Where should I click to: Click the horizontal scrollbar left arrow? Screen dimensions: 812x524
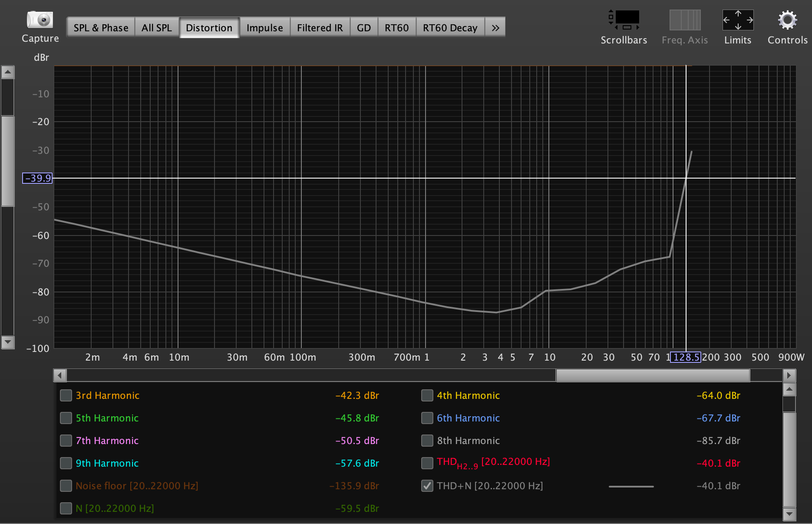click(x=60, y=375)
